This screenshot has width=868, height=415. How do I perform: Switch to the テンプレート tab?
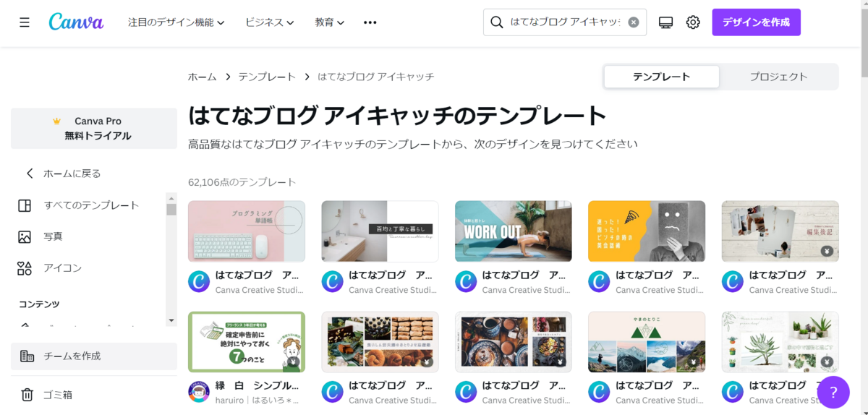[x=662, y=77]
